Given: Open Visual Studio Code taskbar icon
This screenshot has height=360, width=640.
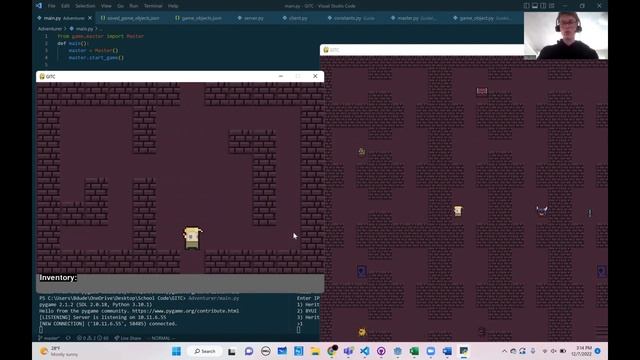Looking at the screenshot, I should tap(365, 351).
